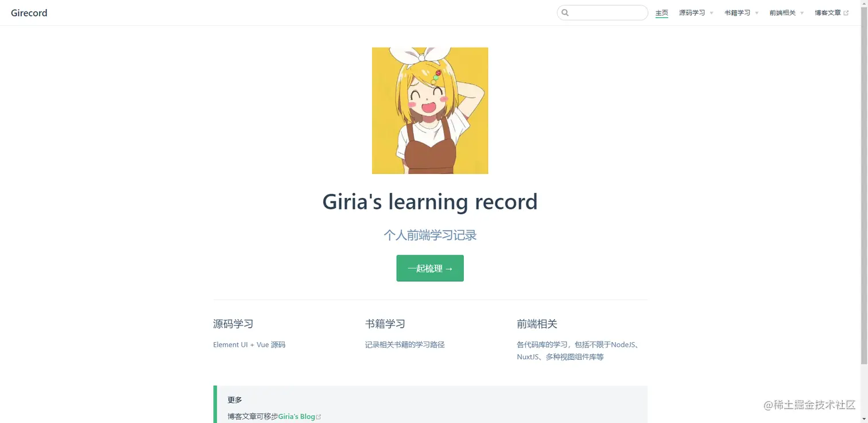
Task: Click the 各代码库的学习 description text
Action: [578, 351]
